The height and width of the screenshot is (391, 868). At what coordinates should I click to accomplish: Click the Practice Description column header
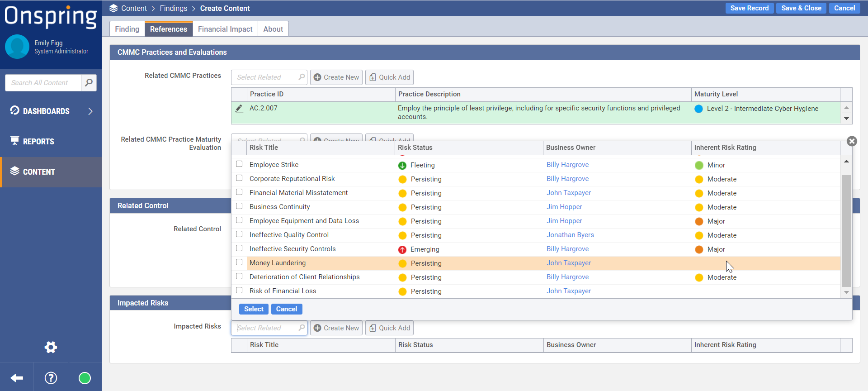coord(543,94)
